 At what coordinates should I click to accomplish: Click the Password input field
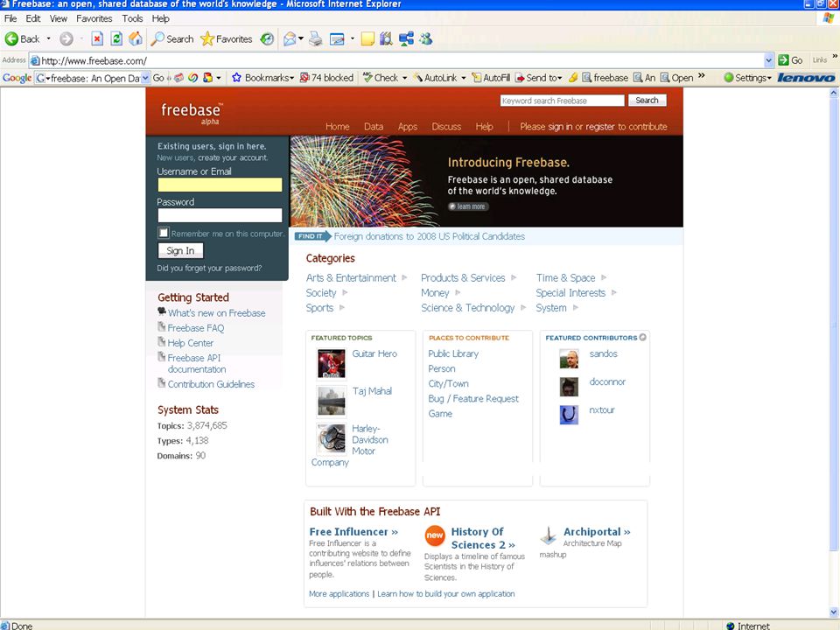(220, 215)
